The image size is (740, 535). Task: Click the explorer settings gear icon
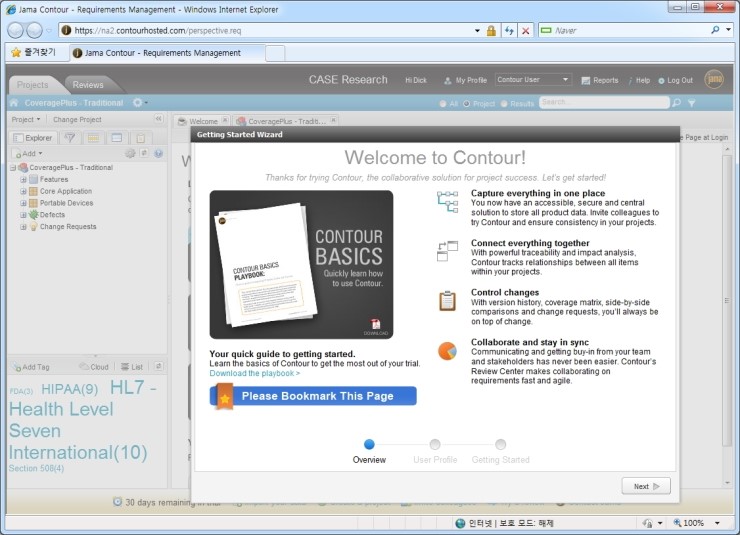pos(130,154)
